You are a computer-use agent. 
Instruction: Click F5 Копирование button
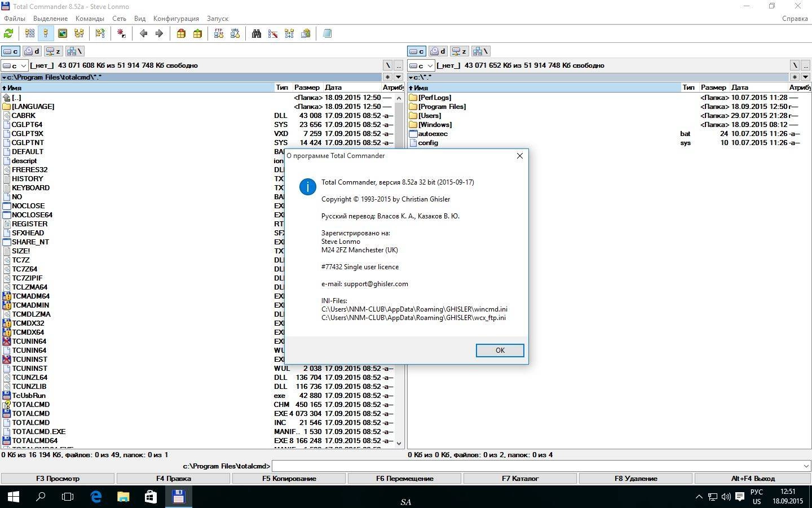point(289,479)
